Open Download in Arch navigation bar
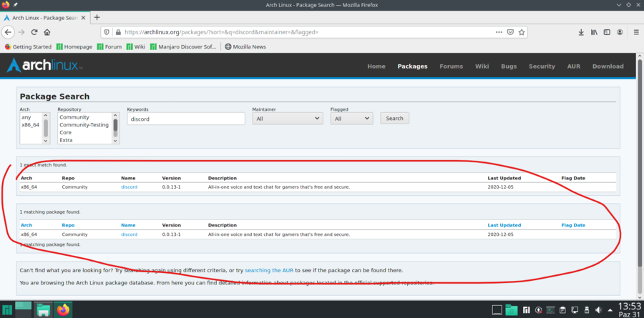 [x=608, y=66]
